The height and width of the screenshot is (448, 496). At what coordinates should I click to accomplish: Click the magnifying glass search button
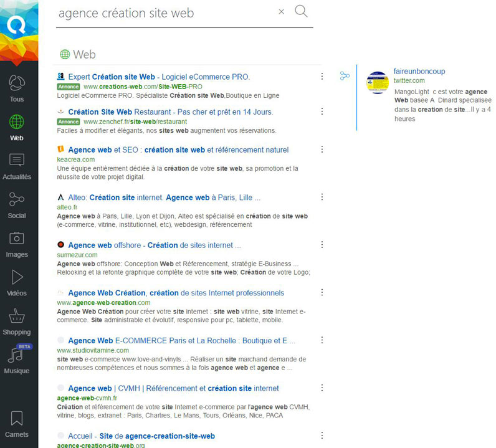301,11
